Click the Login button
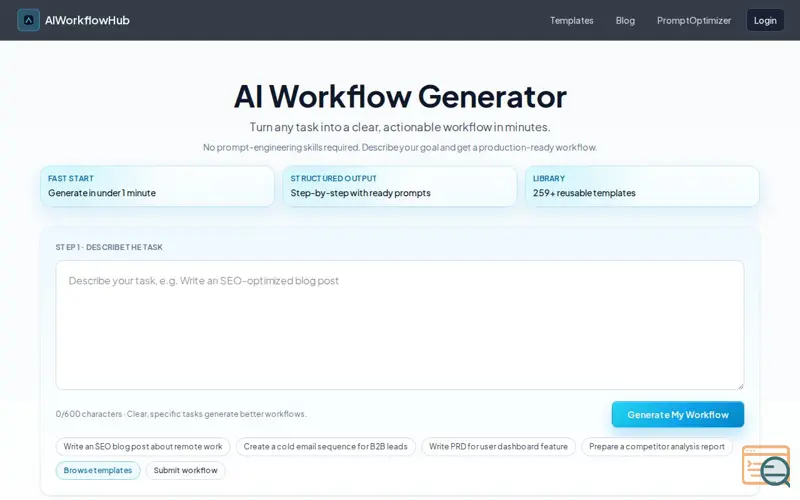800x500 pixels. [x=765, y=20]
